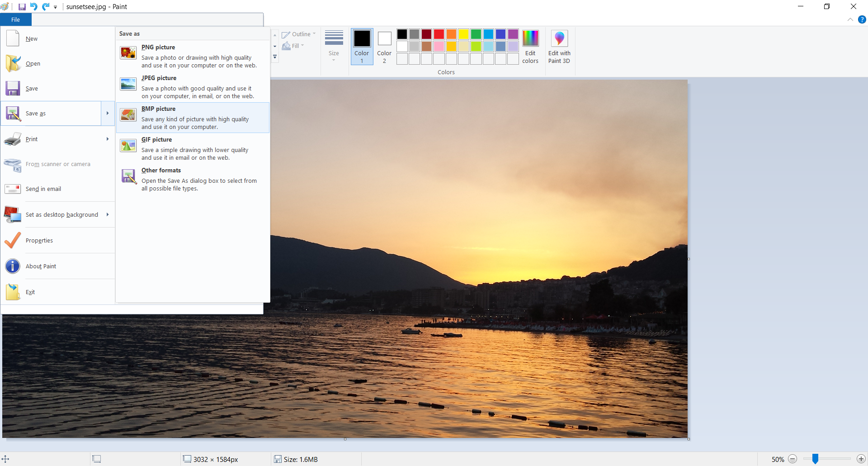
Task: Pick the red color swatch
Action: 439,34
